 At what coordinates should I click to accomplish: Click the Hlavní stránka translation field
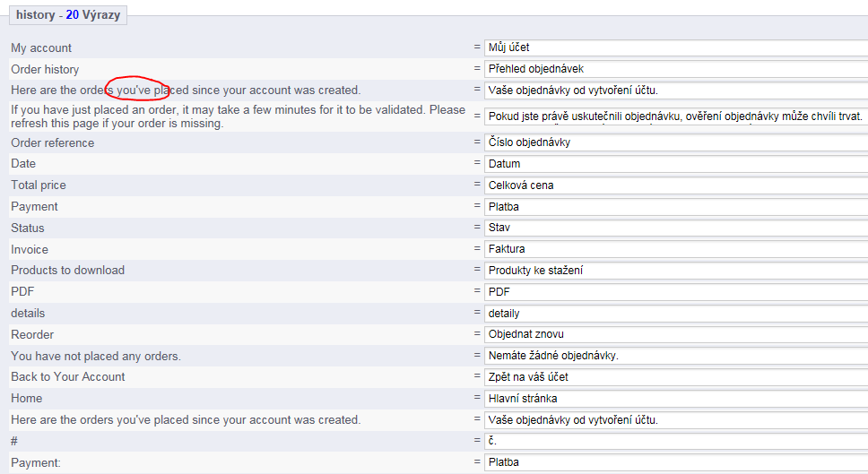[674, 399]
